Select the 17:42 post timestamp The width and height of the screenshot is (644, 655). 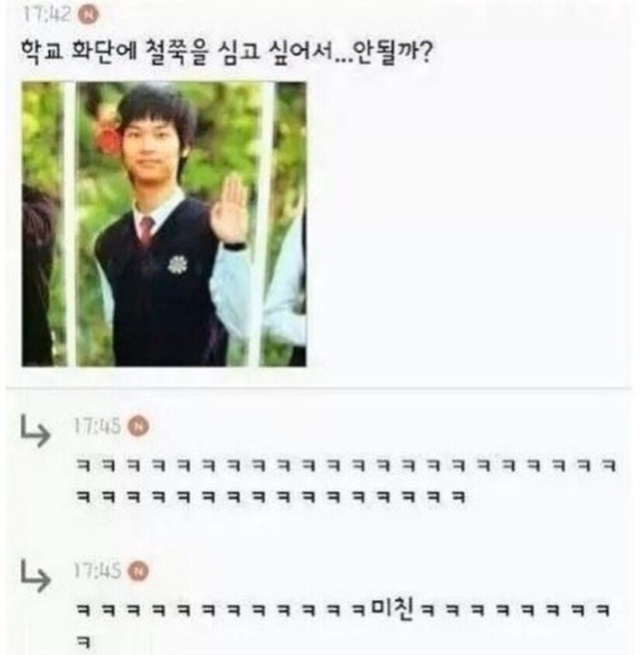47,15
